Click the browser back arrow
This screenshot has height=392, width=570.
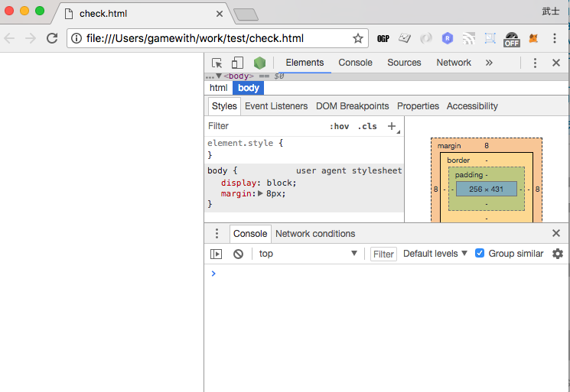pos(9,38)
